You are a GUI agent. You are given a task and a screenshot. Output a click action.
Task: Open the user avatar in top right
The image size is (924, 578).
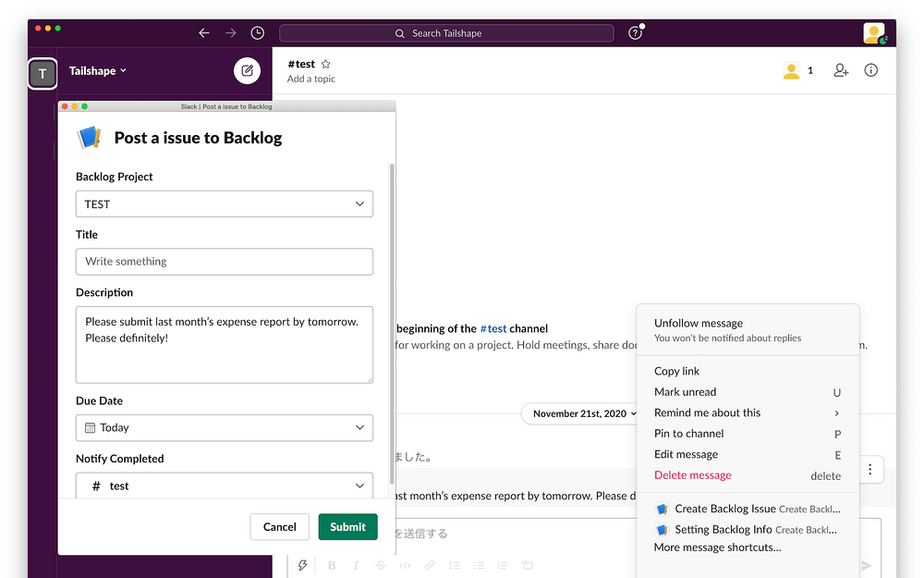click(x=874, y=33)
